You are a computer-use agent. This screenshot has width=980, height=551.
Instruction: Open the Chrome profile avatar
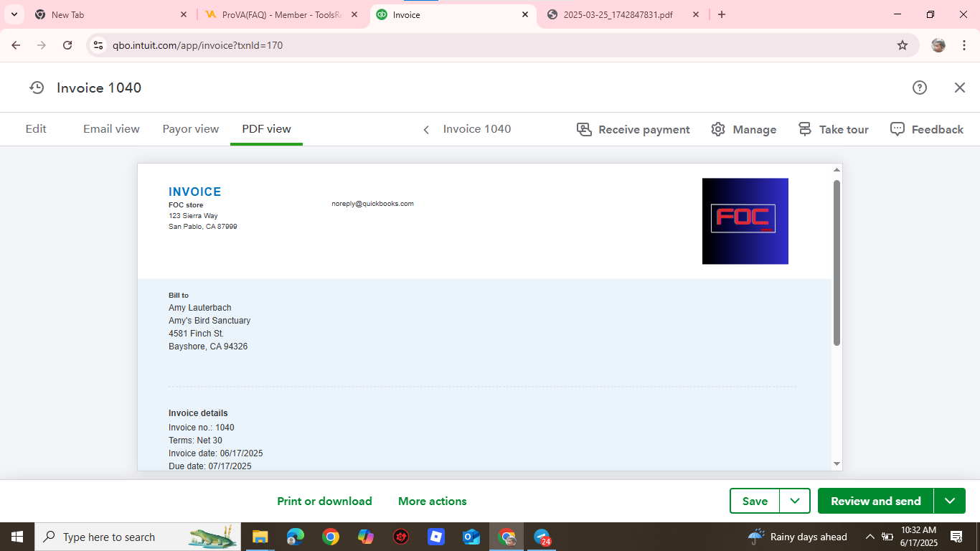[938, 45]
